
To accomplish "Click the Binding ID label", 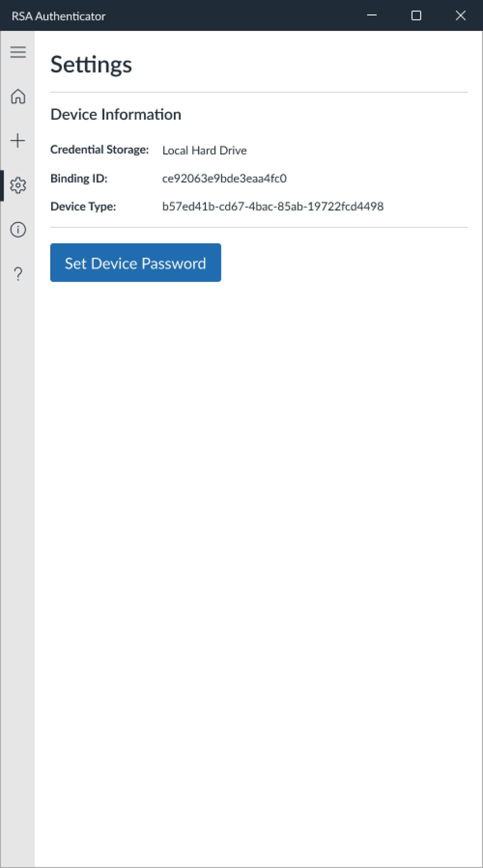I will coord(79,178).
